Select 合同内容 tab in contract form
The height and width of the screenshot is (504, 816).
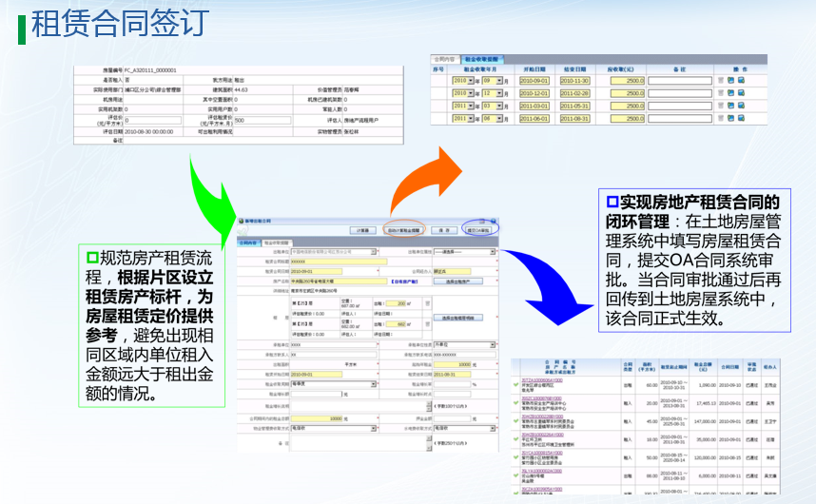pos(248,242)
